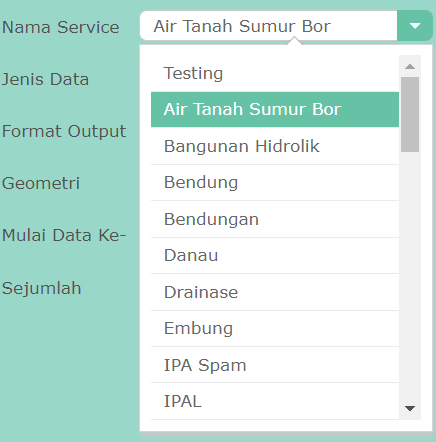Click the Nama Service label
The height and width of the screenshot is (442, 436).
coord(60,27)
